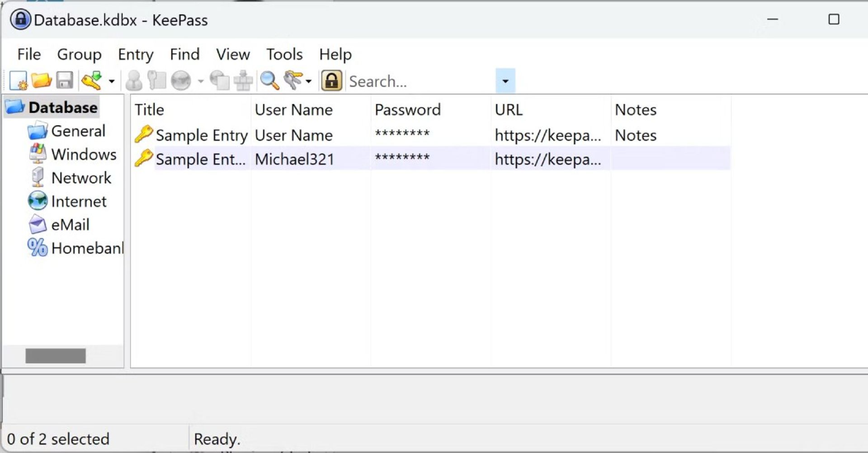868x453 pixels.
Task: Click the KeePass lock icon in title bar
Action: 20,19
